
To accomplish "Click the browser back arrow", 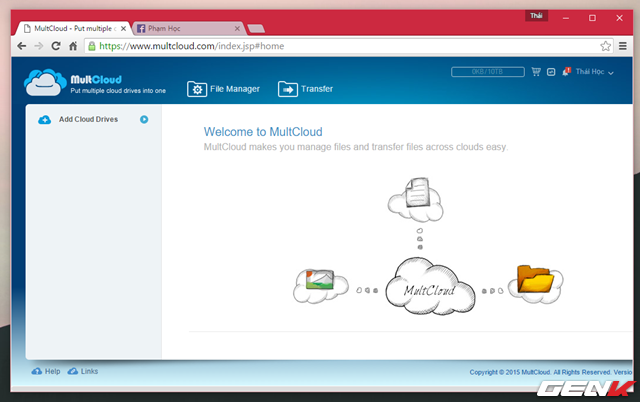I will click(22, 46).
